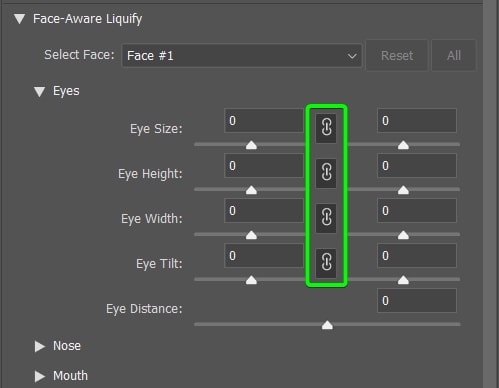Click the Eye Distance value field
Screen dimensions: 499x388
tap(417, 301)
